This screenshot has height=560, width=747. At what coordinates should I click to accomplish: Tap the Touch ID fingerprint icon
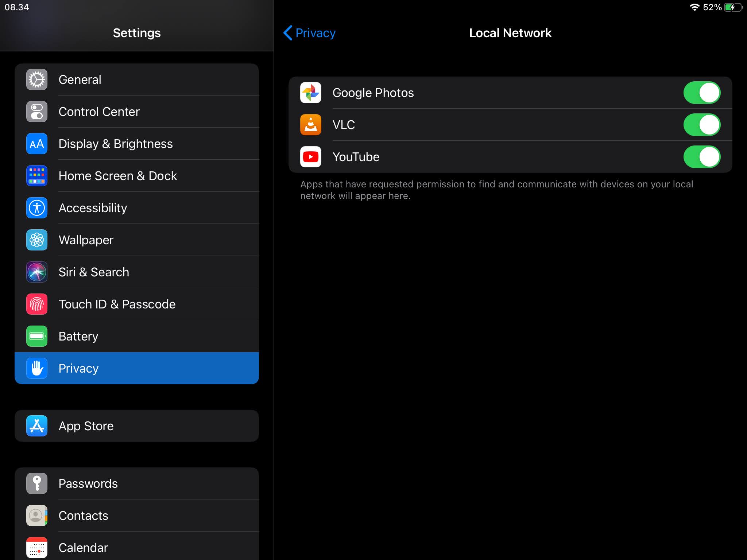(37, 304)
